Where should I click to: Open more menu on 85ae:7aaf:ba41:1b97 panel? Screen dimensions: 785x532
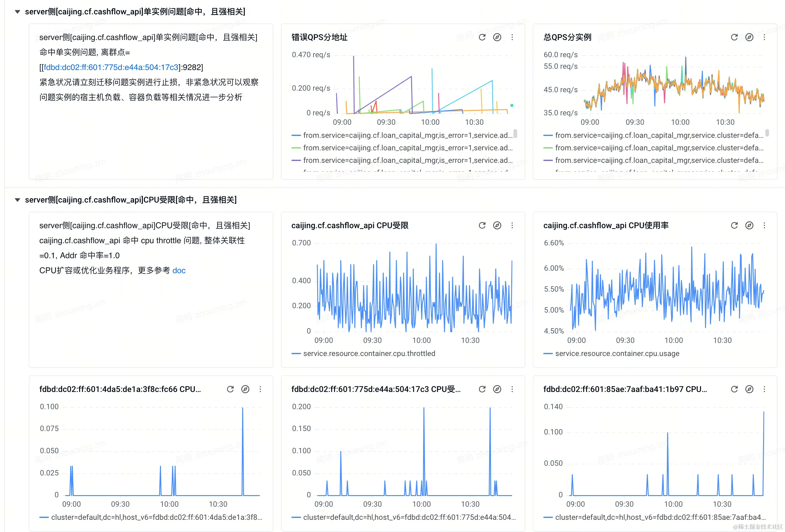(x=764, y=389)
